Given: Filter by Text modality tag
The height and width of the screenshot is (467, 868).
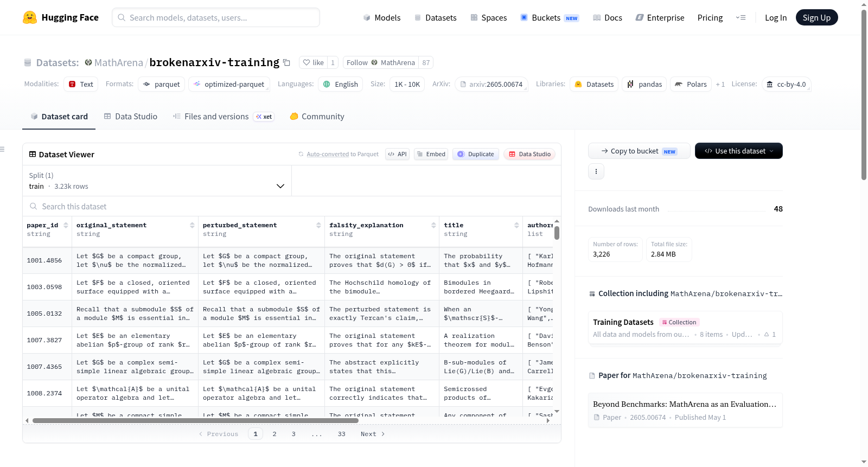Looking at the screenshot, I should [81, 84].
